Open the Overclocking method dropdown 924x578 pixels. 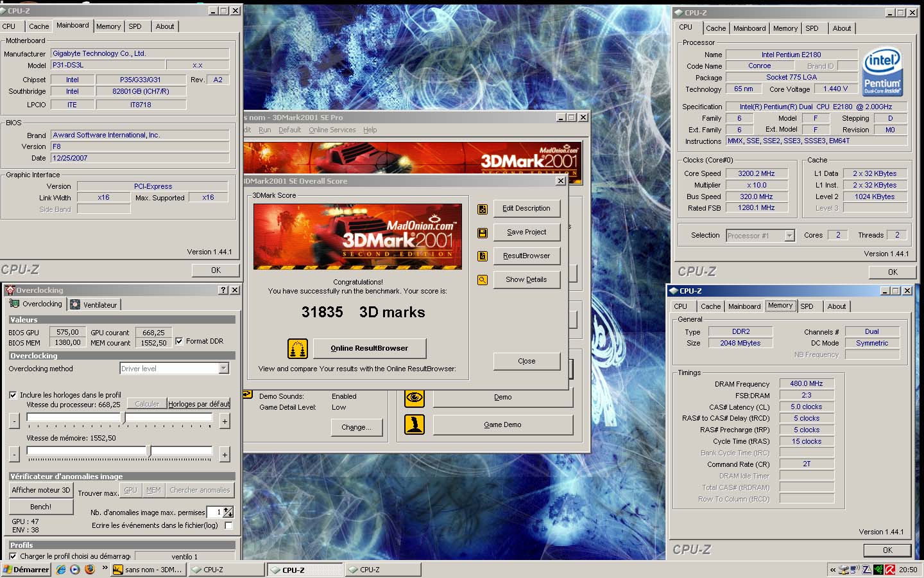coord(224,368)
